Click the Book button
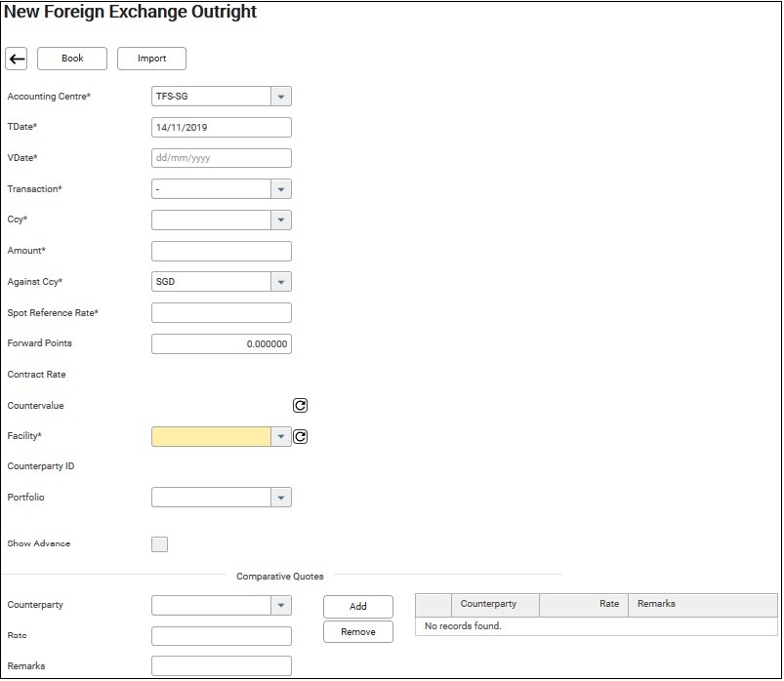This screenshot has height=681, width=784. click(x=72, y=59)
